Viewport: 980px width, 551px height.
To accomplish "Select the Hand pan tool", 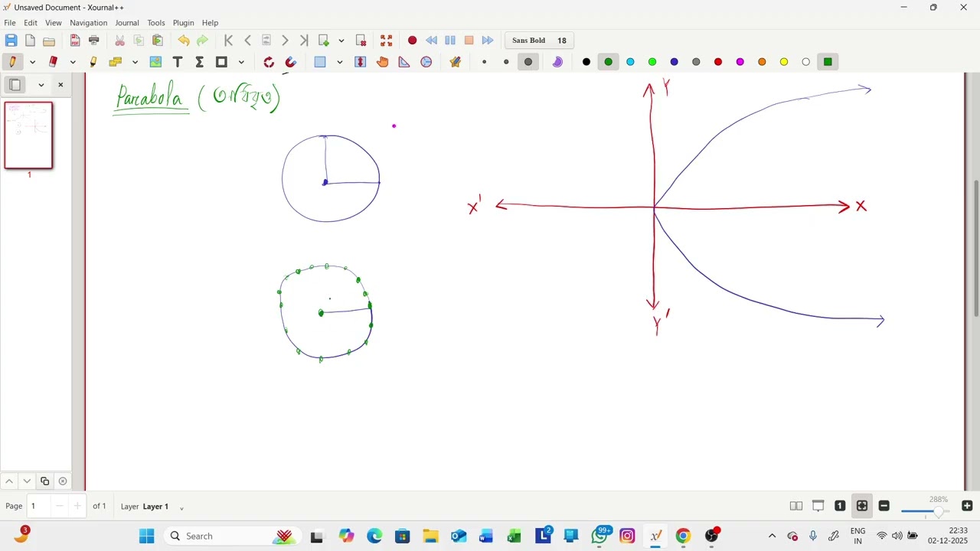I will point(383,62).
